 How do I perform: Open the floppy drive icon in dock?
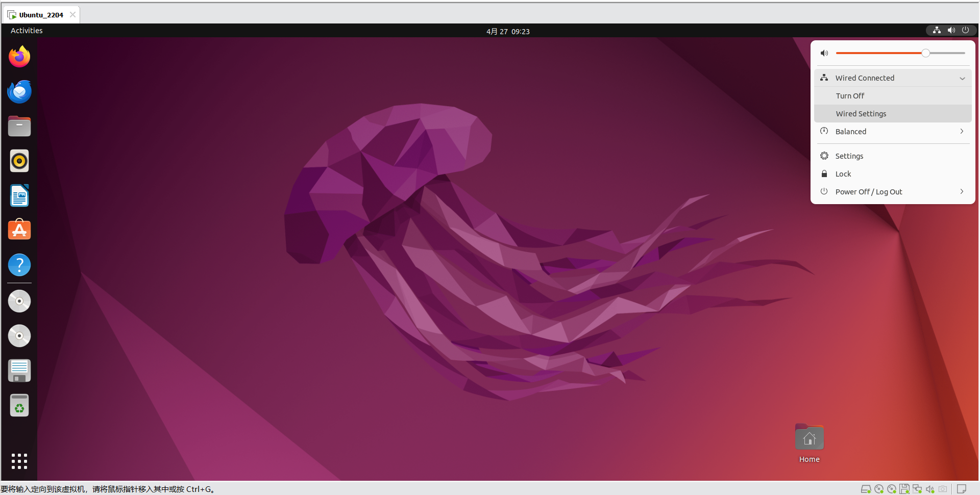coord(19,370)
